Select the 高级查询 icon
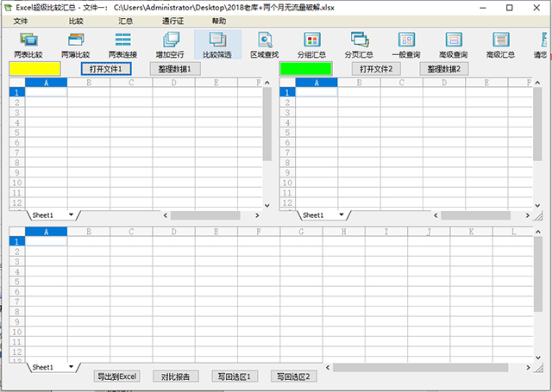 (x=454, y=45)
